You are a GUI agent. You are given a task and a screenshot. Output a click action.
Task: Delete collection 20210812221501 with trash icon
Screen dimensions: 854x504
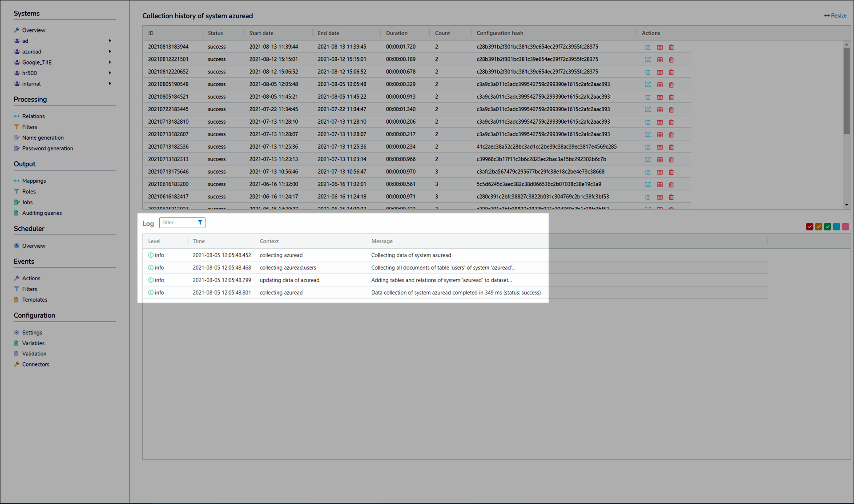click(x=671, y=60)
